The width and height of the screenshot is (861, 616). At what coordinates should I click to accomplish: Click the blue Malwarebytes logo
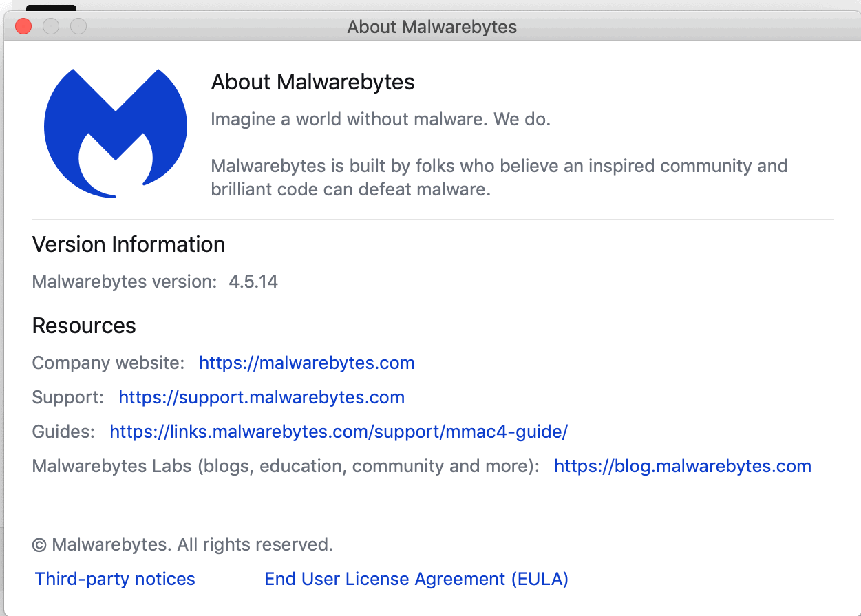[116, 134]
